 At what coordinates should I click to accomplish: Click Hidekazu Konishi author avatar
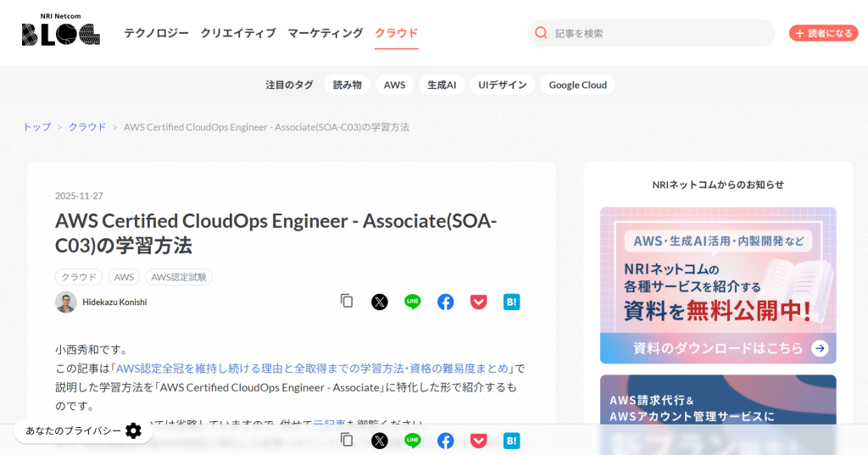pyautogui.click(x=66, y=302)
